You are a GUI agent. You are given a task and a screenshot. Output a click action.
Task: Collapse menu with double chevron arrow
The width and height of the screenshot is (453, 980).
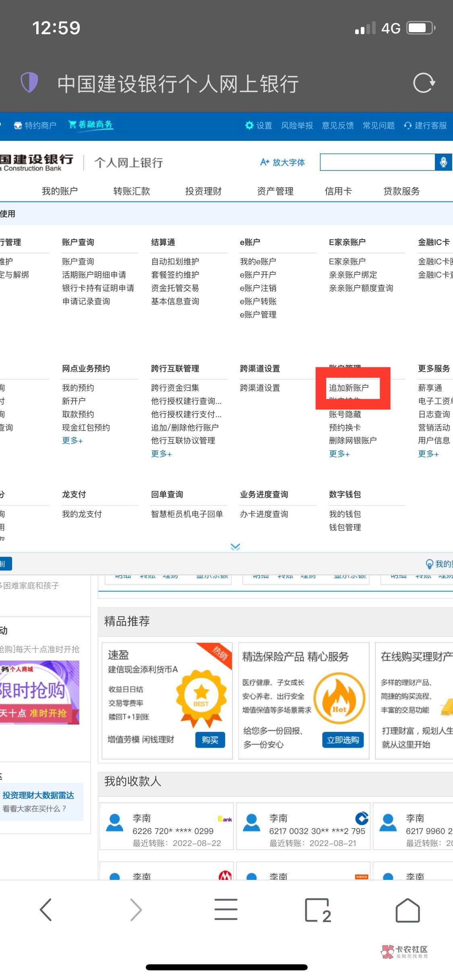point(235,547)
